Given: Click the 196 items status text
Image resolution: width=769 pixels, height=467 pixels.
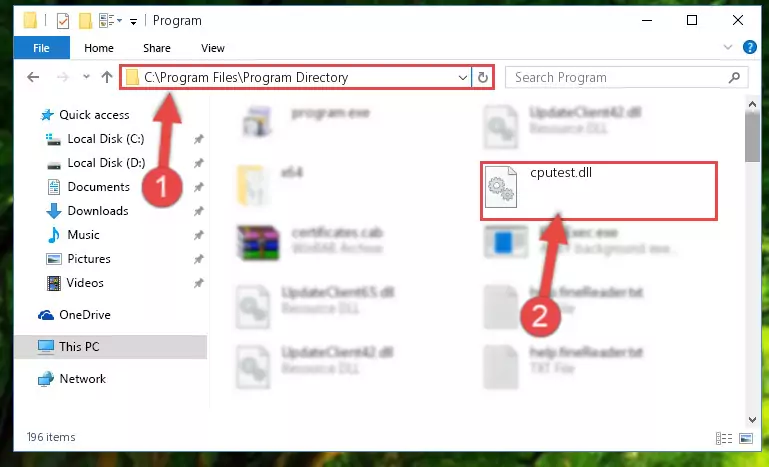Looking at the screenshot, I should coord(51,437).
